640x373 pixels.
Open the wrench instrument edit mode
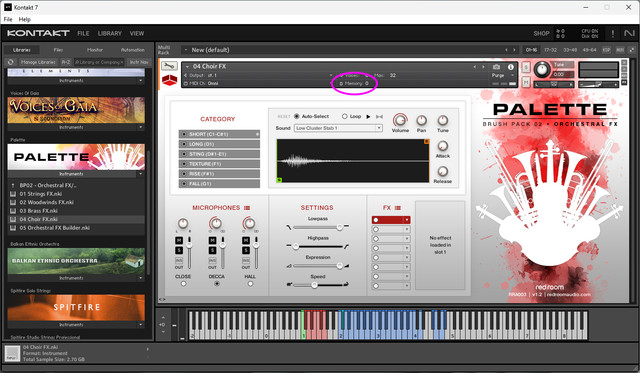[x=169, y=66]
